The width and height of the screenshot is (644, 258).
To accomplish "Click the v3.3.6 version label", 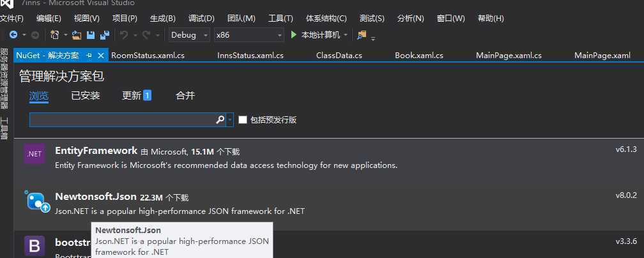I will (x=626, y=241).
